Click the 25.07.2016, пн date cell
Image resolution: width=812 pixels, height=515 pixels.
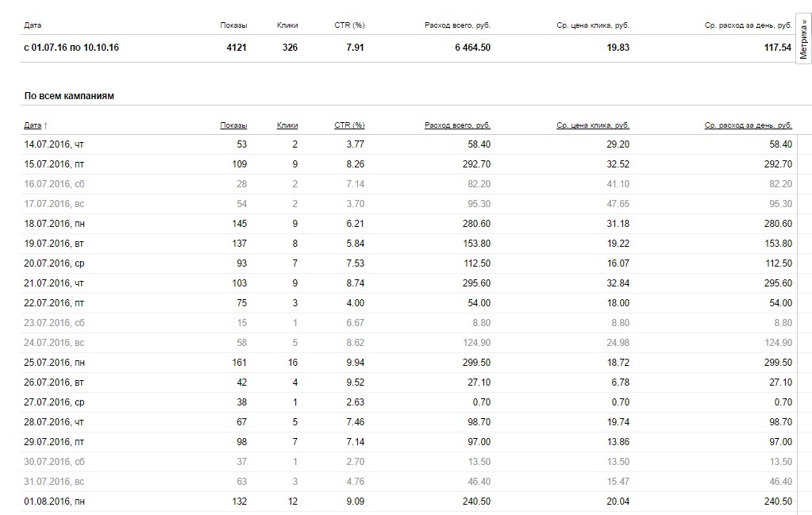pos(54,363)
